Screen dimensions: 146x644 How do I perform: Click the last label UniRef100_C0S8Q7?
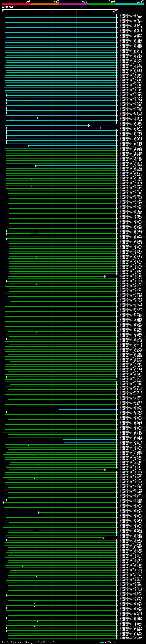click(131, 638)
